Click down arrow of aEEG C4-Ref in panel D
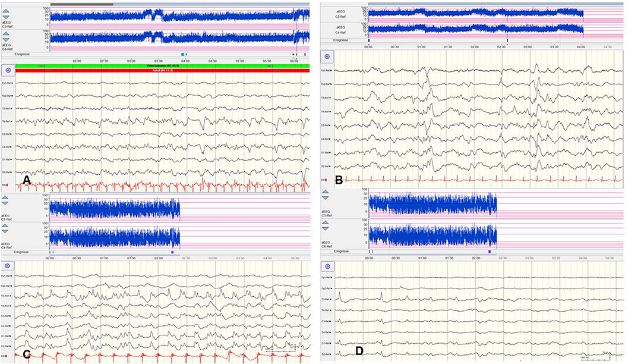The height and width of the screenshot is (364, 644). point(326,228)
